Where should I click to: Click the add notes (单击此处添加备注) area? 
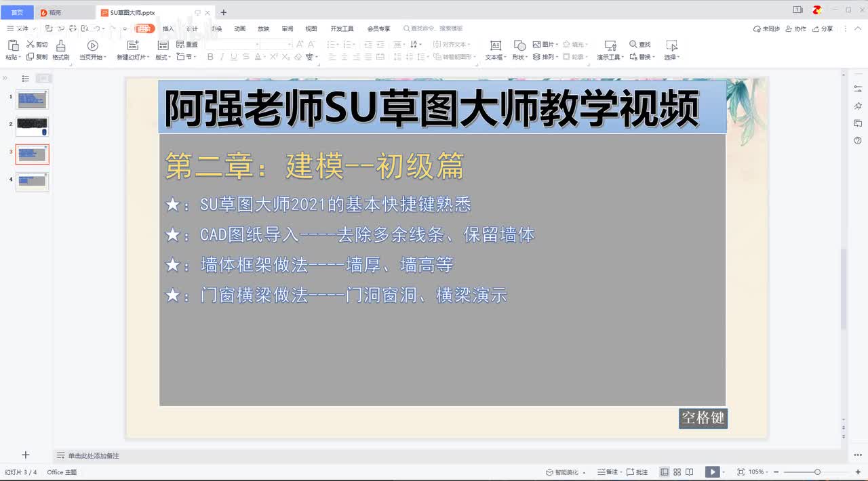tap(94, 456)
